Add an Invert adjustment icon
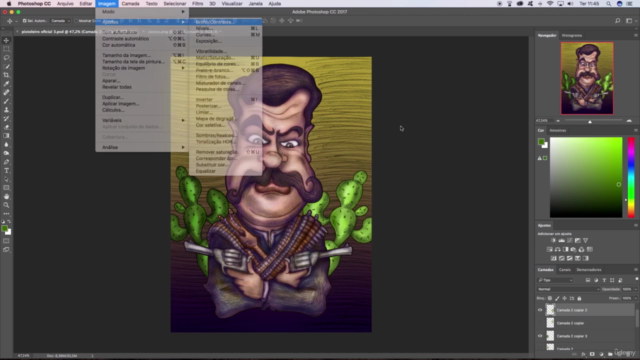640x360 pixels. click(x=553, y=258)
